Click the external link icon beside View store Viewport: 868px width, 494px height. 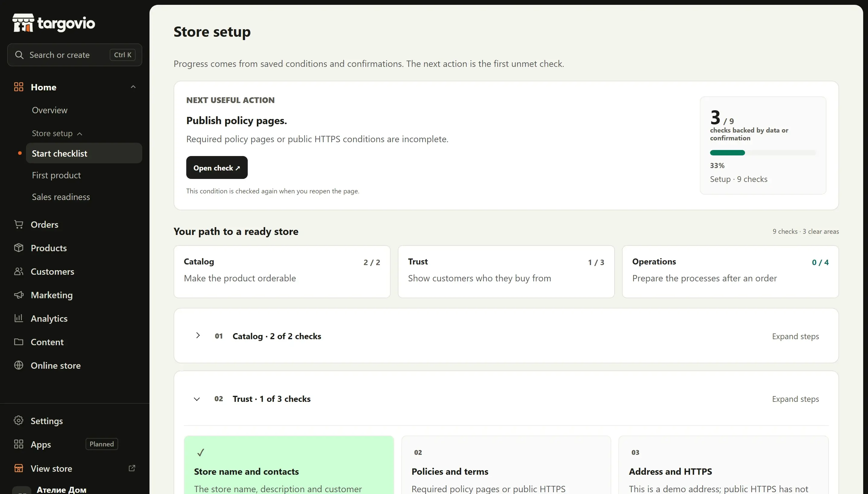[x=132, y=468]
